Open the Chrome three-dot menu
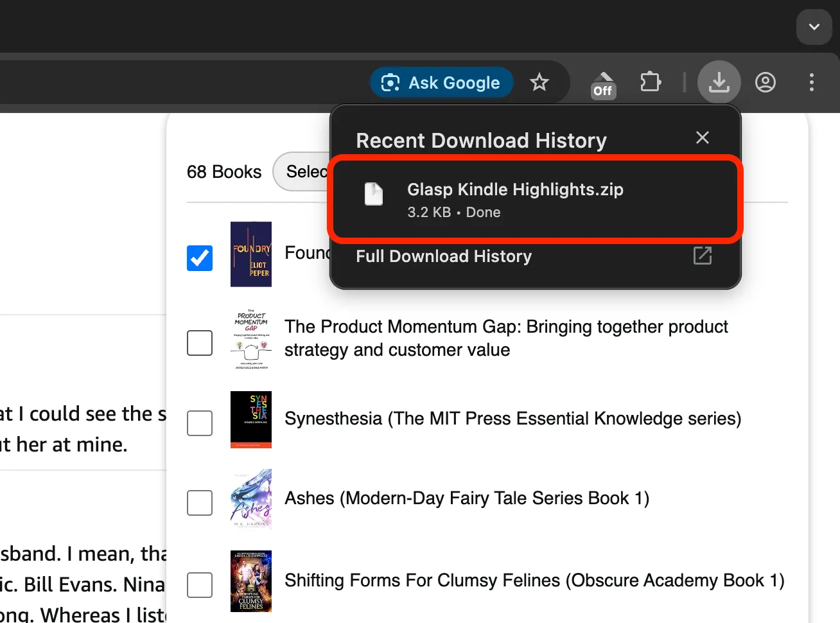This screenshot has height=623, width=840. tap(812, 82)
